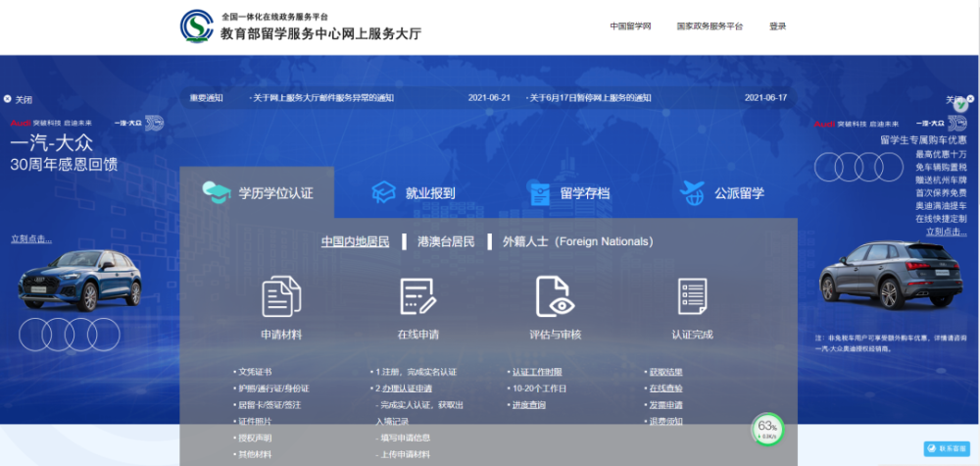Choose the 外籍人士 (Foreign Nationals) option
The width and height of the screenshot is (980, 466).
[x=577, y=241]
